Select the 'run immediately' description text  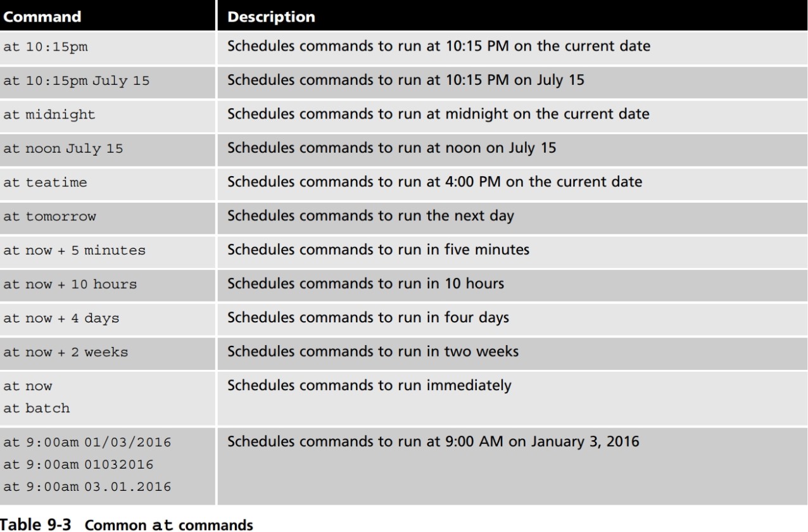(369, 385)
